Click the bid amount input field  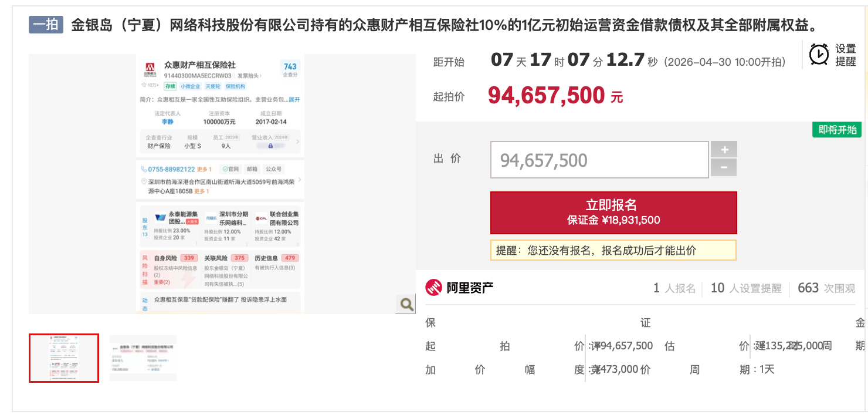pos(599,159)
